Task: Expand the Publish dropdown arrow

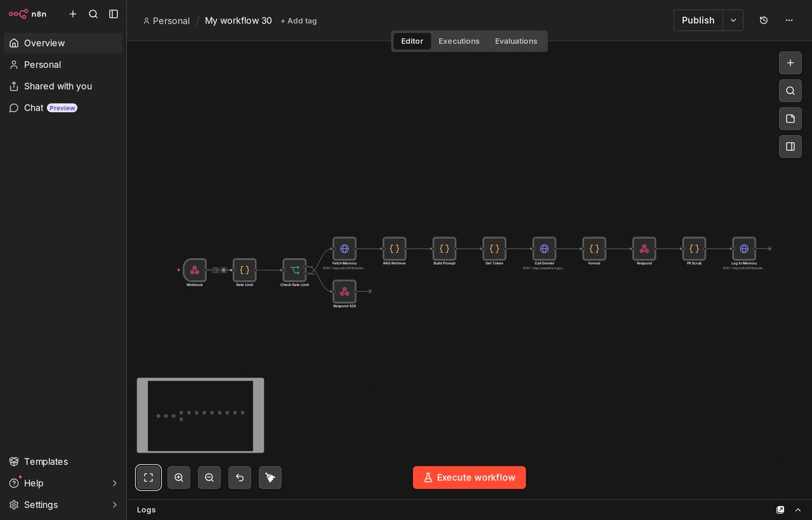Action: pos(733,20)
